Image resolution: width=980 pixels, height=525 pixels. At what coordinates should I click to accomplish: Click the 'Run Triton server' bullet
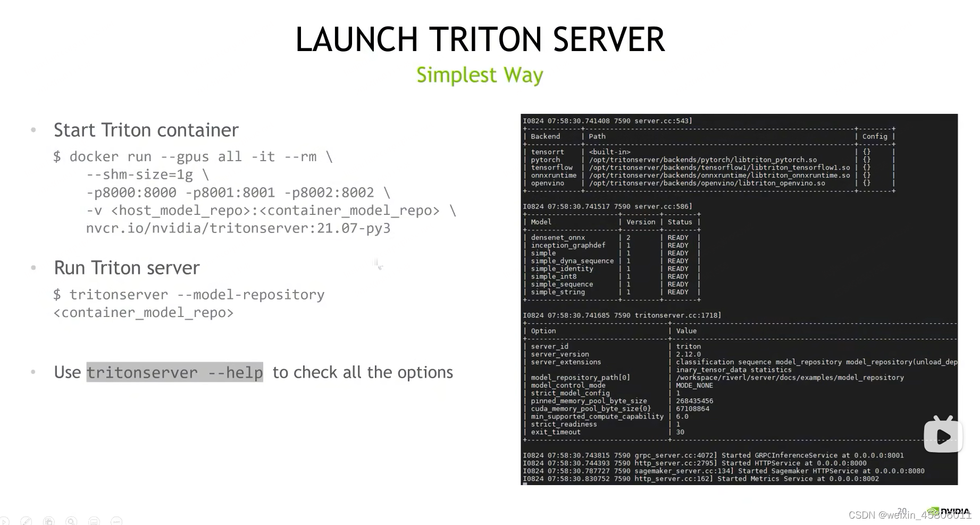[127, 268]
